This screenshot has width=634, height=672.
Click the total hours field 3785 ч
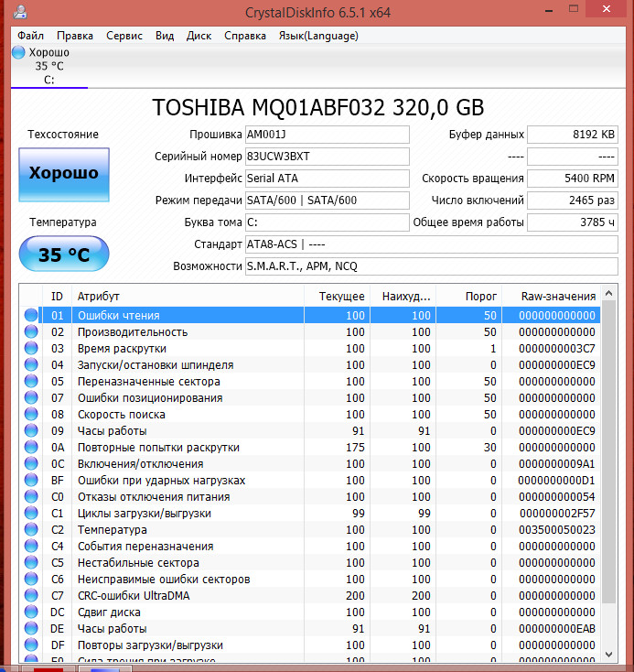(573, 222)
